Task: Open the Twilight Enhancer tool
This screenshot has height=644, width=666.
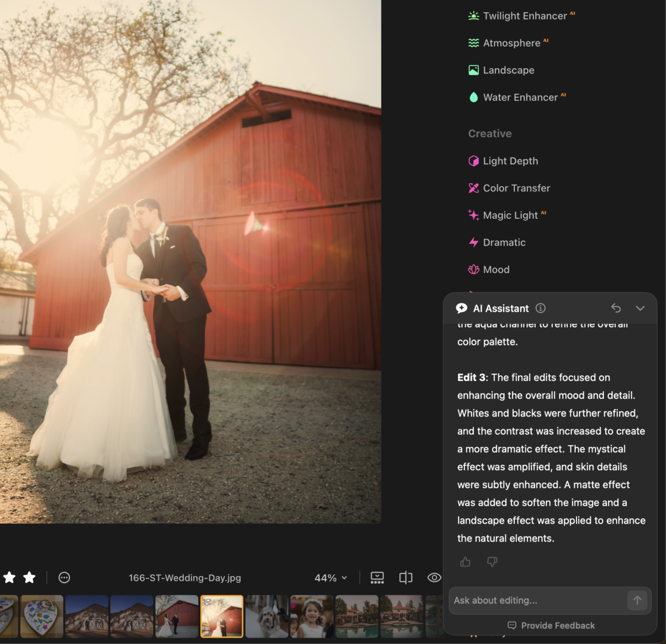Action: tap(524, 16)
